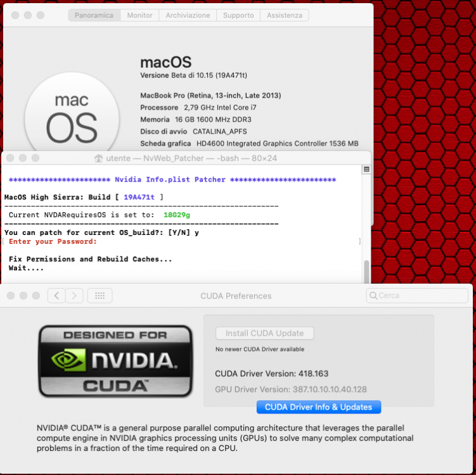476x475 pixels.
Task: Click the Terminal window title text
Action: pos(191,158)
